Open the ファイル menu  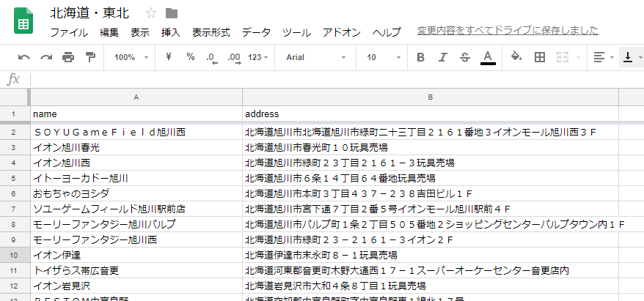click(69, 32)
